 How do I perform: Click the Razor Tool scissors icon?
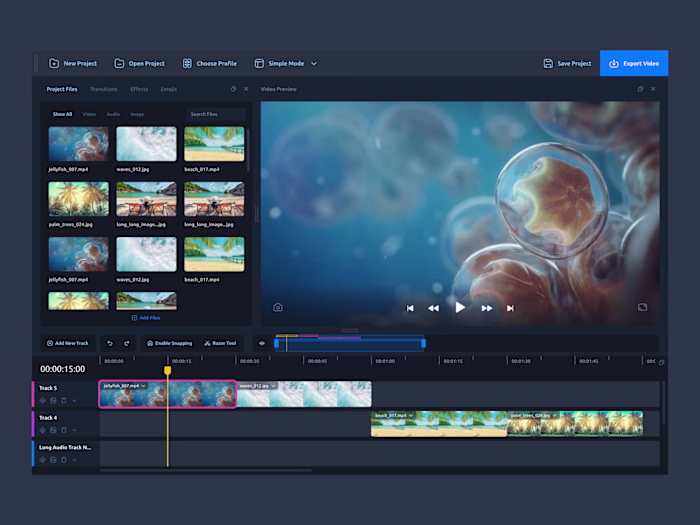(207, 343)
